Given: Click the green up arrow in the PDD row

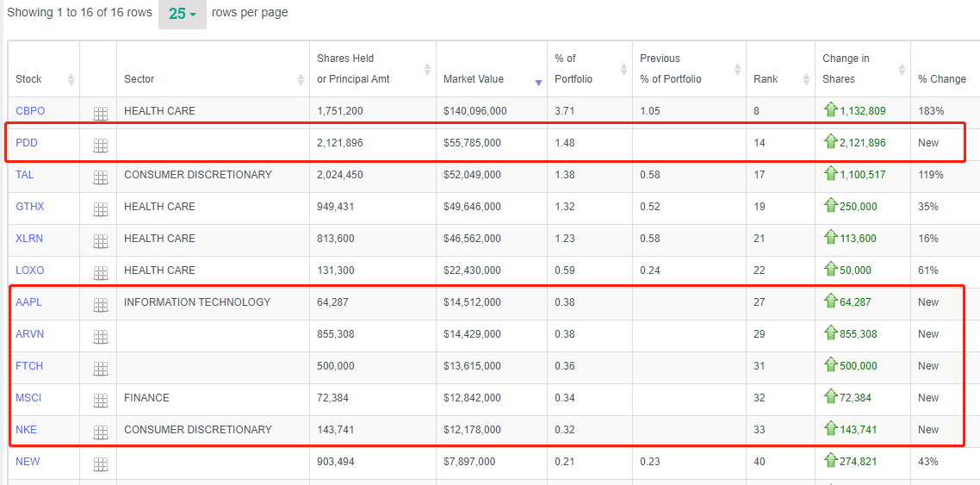Looking at the screenshot, I should pos(831,142).
